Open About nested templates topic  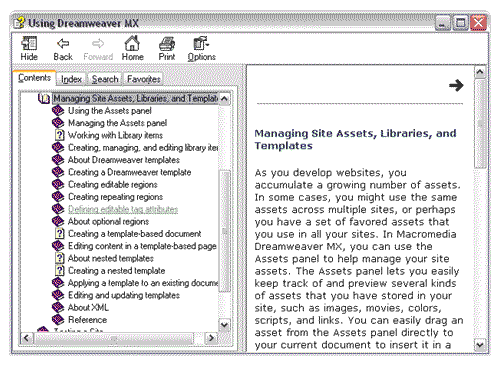pos(111,258)
